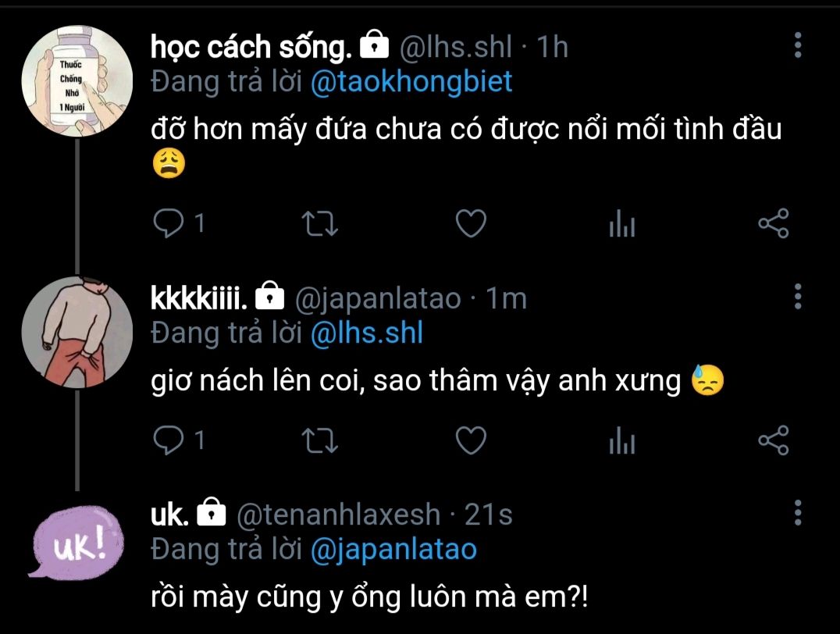Open the học cách sống. profile name
Screen dimensions: 840x634
pos(251,47)
